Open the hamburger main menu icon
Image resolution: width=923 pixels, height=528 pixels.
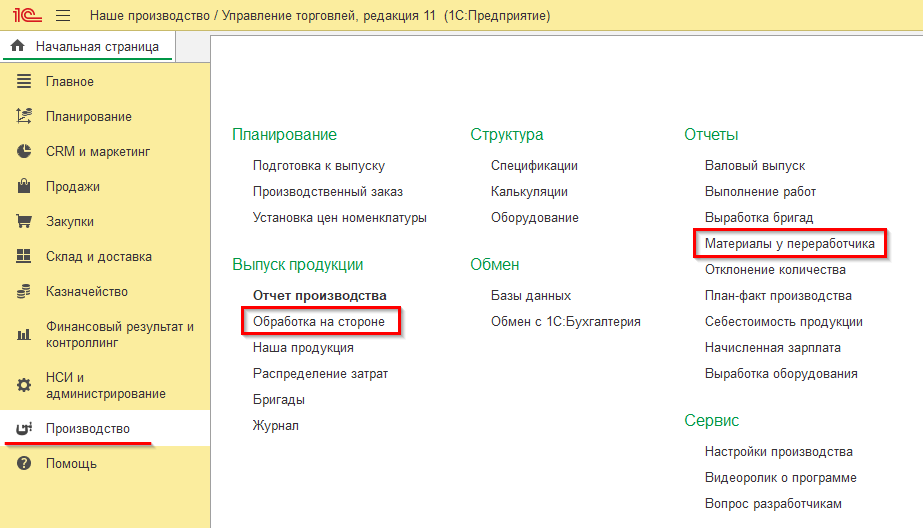63,15
